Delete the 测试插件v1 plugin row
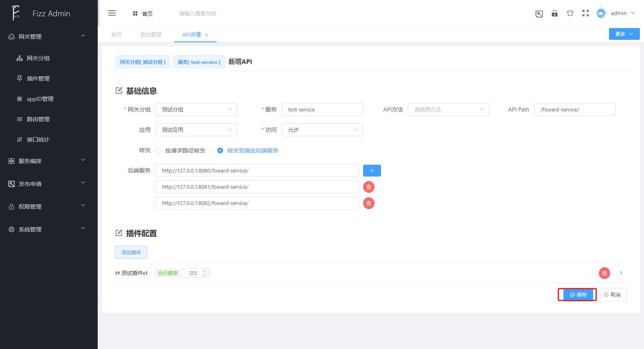 tap(605, 273)
